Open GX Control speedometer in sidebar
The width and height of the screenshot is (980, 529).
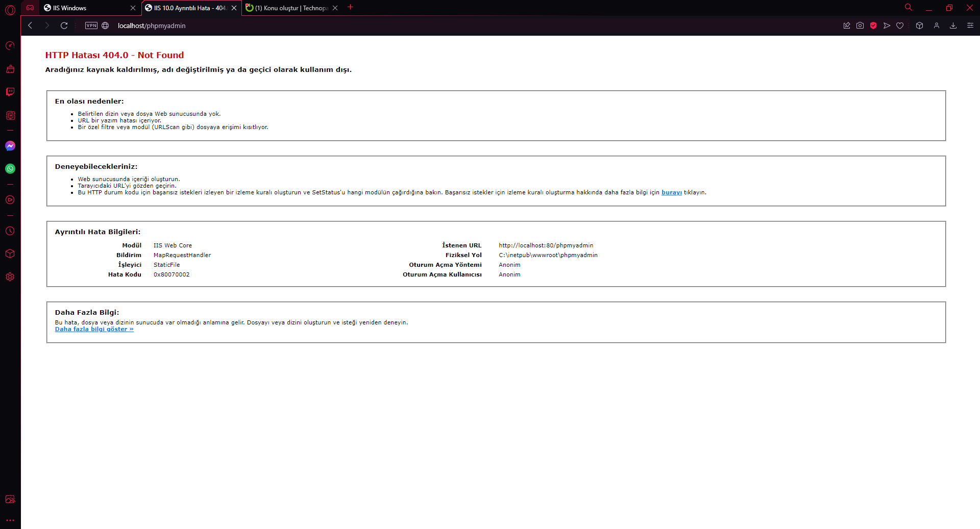pos(10,46)
